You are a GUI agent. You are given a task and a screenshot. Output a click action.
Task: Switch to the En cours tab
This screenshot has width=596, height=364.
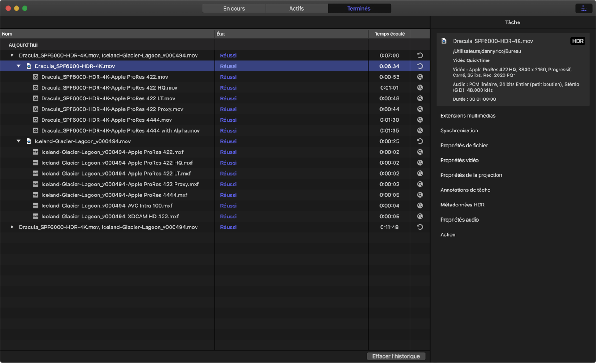click(x=234, y=8)
